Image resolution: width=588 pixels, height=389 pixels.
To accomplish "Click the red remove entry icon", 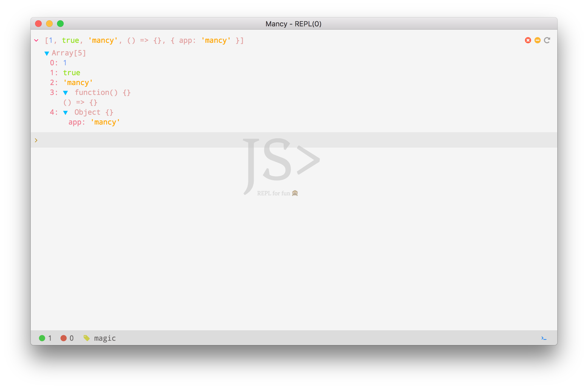I will (528, 40).
